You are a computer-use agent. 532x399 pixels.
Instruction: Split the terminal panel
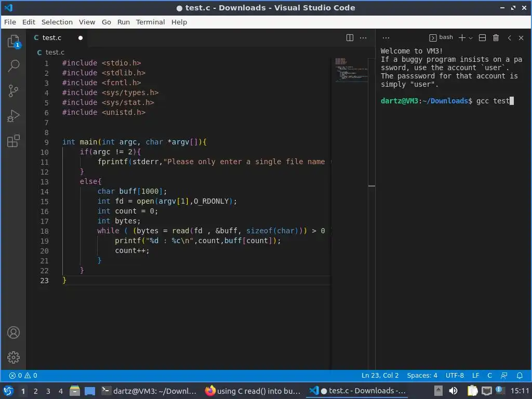pos(482,37)
